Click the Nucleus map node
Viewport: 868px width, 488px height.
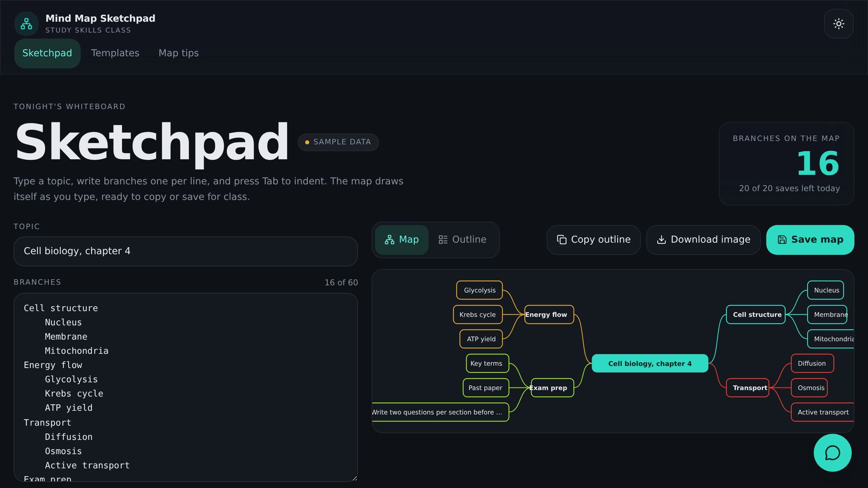[825, 290]
